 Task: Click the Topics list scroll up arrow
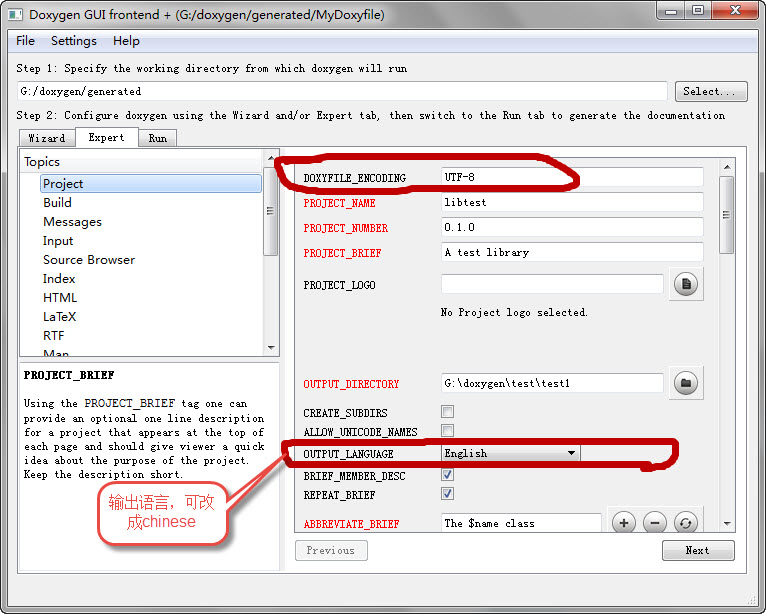tap(271, 158)
